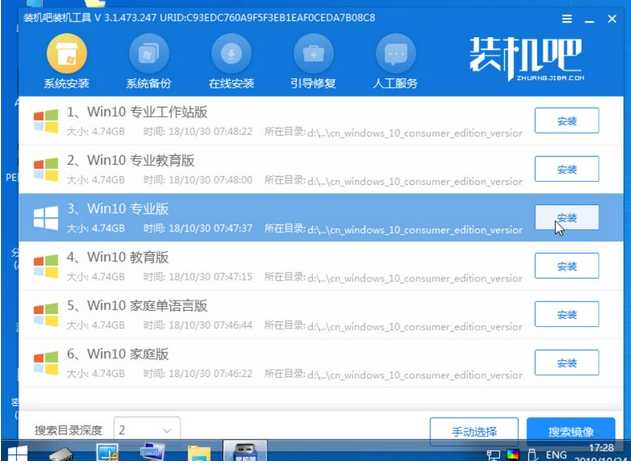Click 安装 for Win10 家庭版

tap(567, 363)
